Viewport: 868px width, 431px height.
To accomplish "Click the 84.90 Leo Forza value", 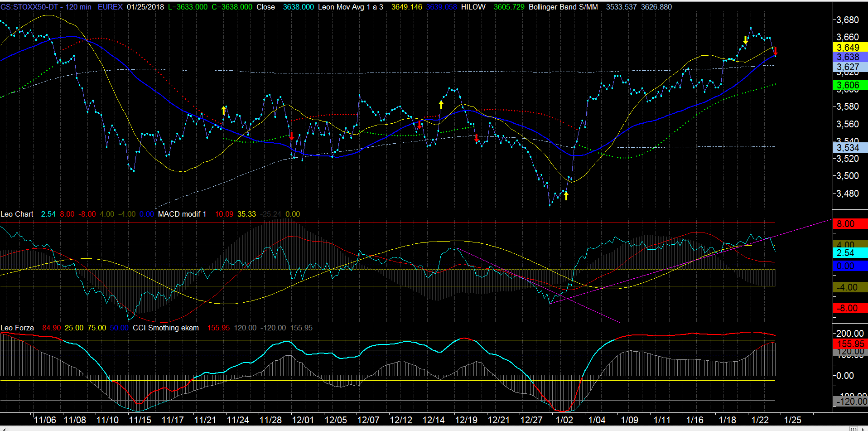I will [x=51, y=328].
